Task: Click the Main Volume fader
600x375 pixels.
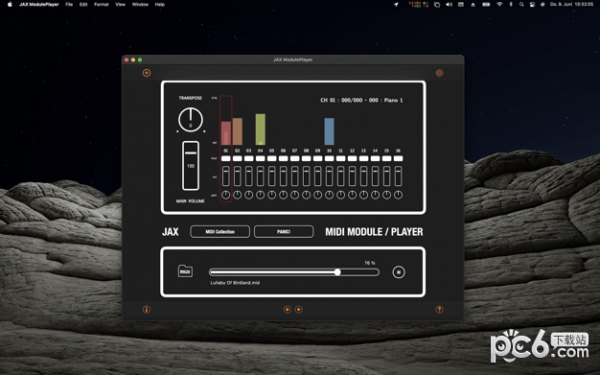Action: pos(191,166)
